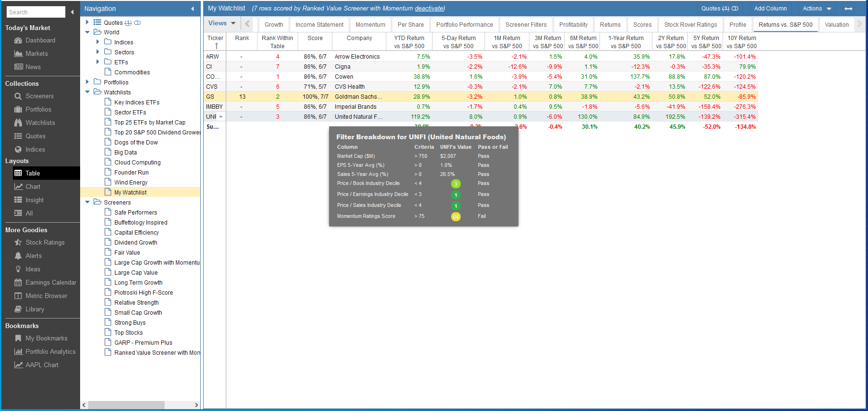Viewport: 868px width, 411px height.
Task: Click the Search input field
Action: click(x=36, y=12)
